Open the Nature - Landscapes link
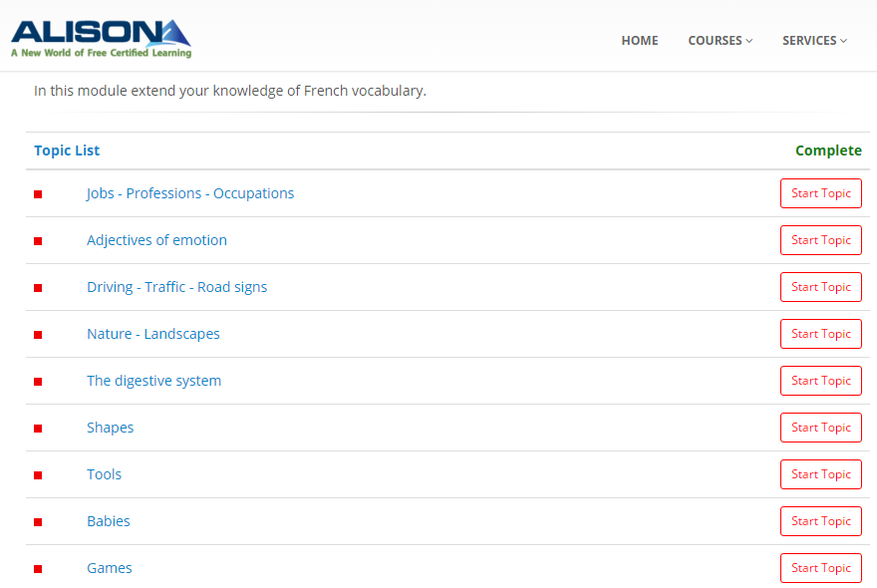The height and width of the screenshot is (588, 877). [x=153, y=334]
